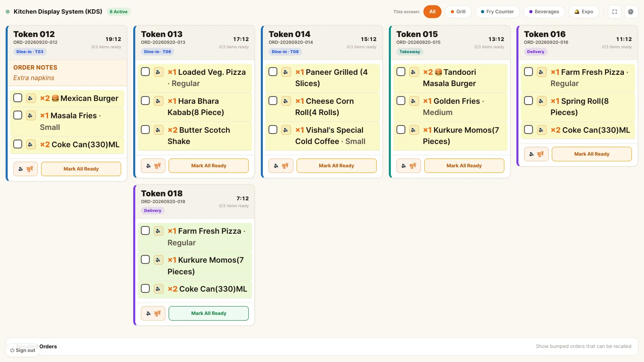Viewport: 644px width, 362px height.
Task: Play audio for Vishal's Special Cold Coffee
Action: [x=286, y=130]
